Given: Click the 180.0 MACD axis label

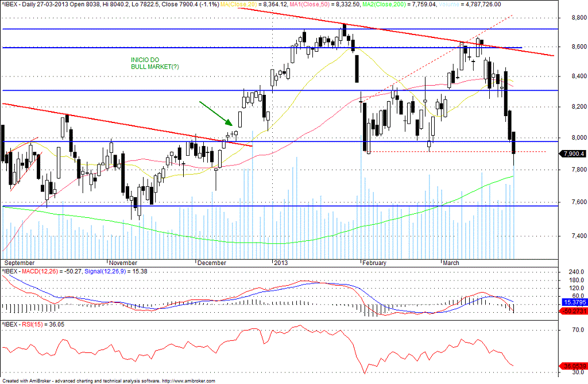Looking at the screenshot, I should coord(577,280).
